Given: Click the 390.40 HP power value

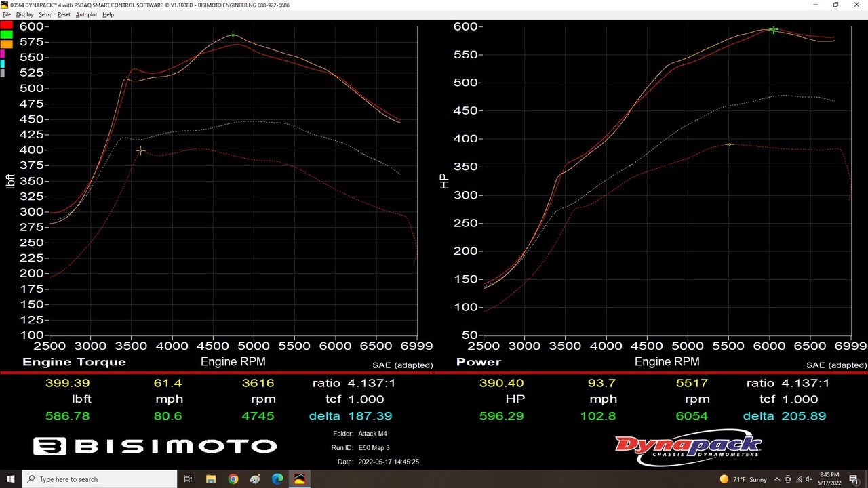Looking at the screenshot, I should [501, 383].
